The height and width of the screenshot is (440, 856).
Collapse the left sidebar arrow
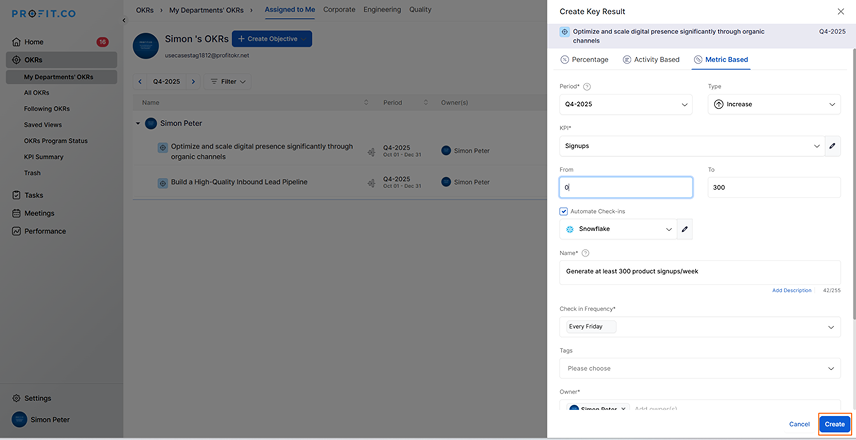123,20
